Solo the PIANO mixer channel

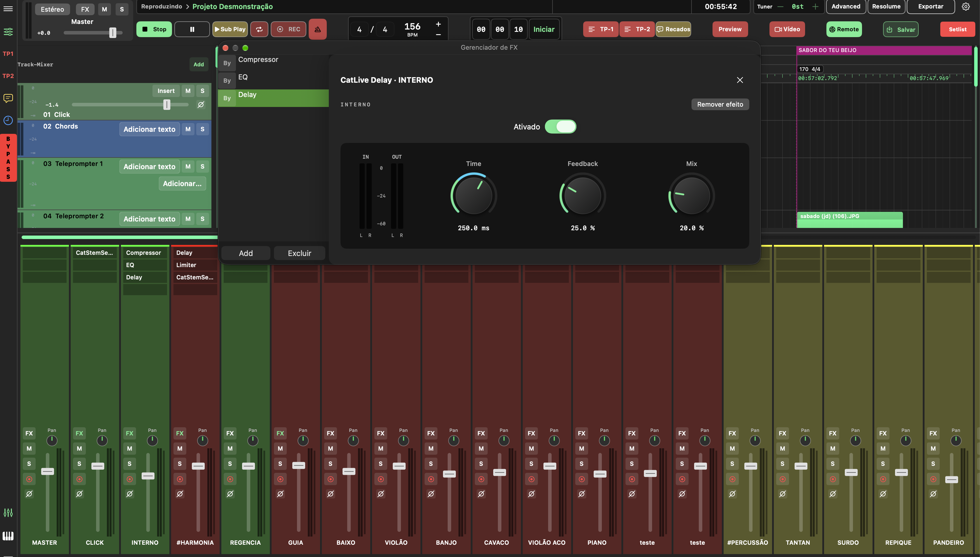point(581,464)
